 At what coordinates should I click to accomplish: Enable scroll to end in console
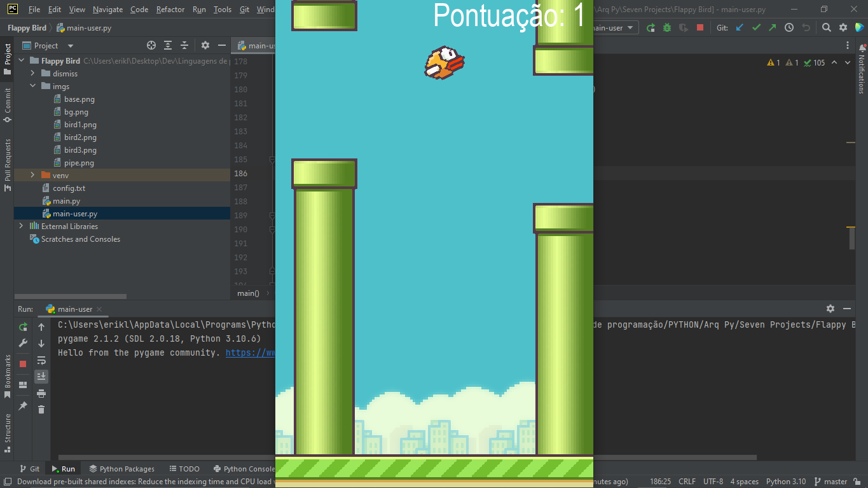click(41, 376)
